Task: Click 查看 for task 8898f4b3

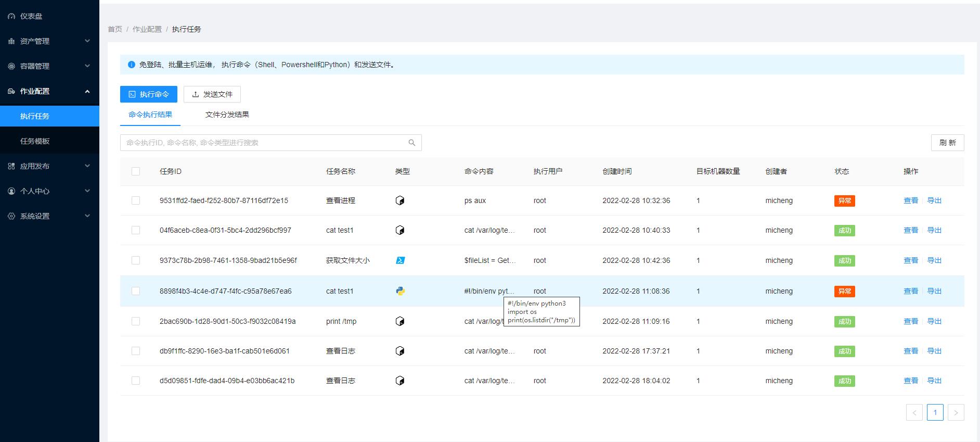Action: click(911, 291)
